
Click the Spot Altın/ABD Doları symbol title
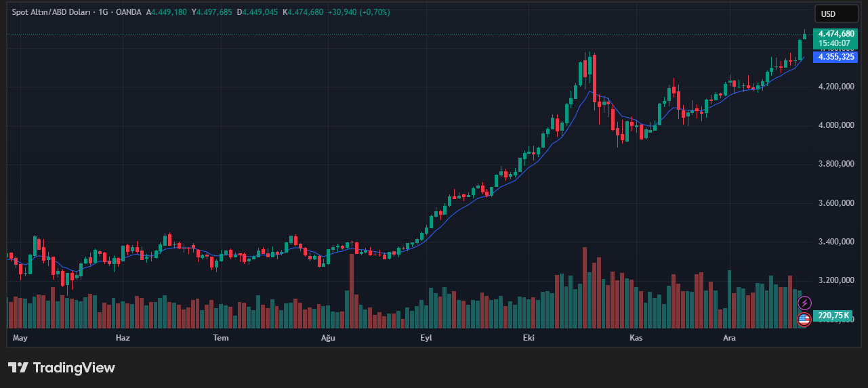(x=53, y=12)
